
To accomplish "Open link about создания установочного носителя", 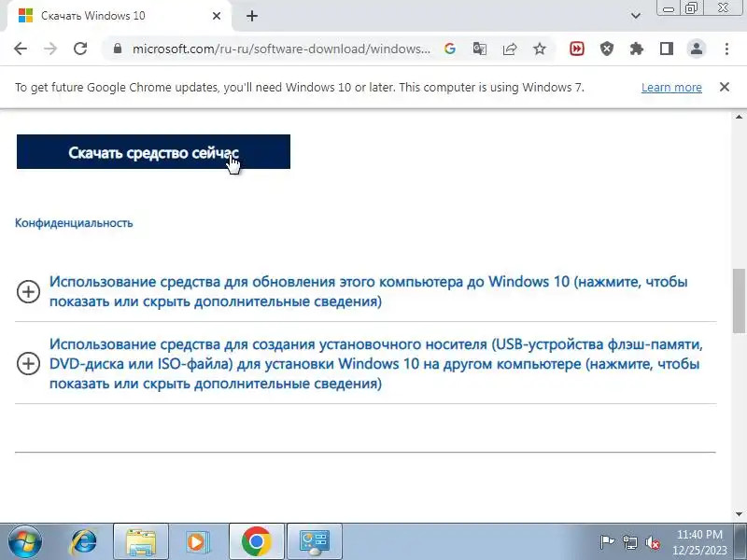I will pos(376,364).
